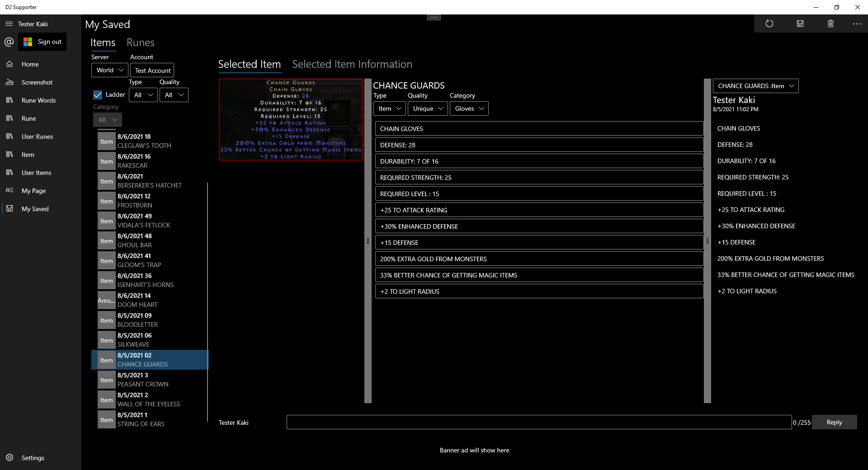Open the filter Quality All dropdown
Image resolution: width=868 pixels, height=470 pixels.
[174, 95]
